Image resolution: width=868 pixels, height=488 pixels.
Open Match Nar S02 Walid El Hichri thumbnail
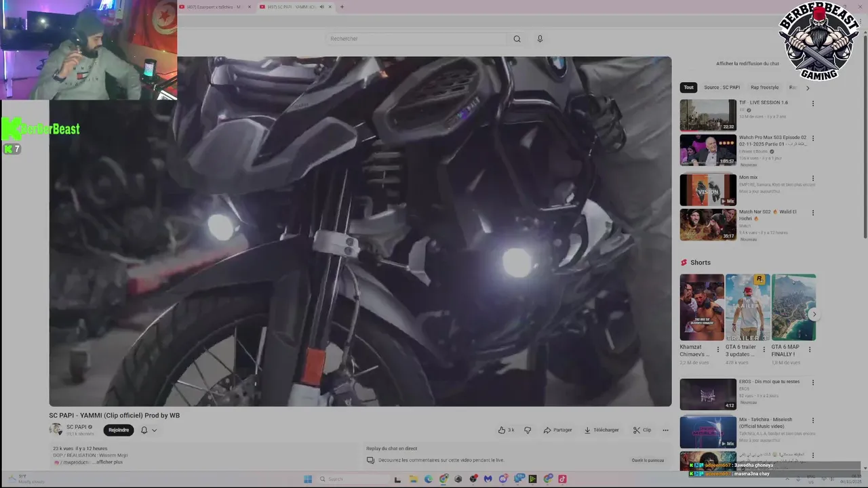pos(708,224)
